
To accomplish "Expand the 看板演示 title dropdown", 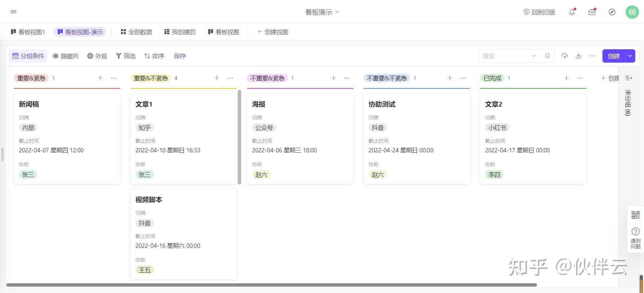I will click(x=322, y=12).
